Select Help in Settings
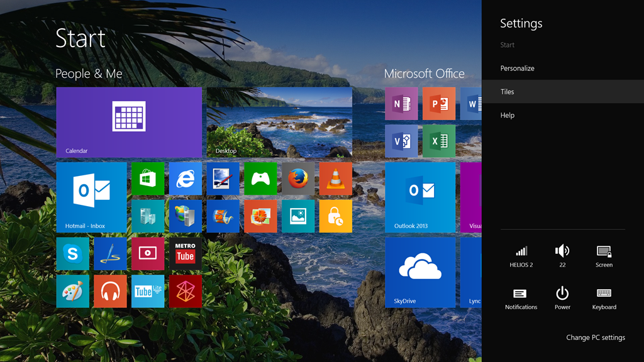The height and width of the screenshot is (362, 644). [x=563, y=116]
